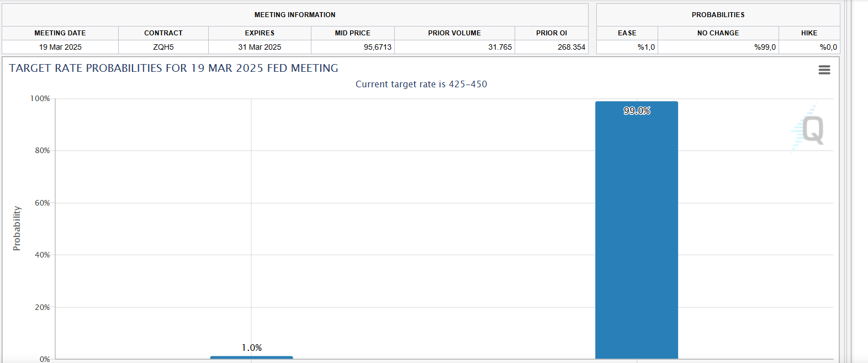Click the MEETING DATE column header
Viewport: 868px width, 363px height.
(x=60, y=33)
